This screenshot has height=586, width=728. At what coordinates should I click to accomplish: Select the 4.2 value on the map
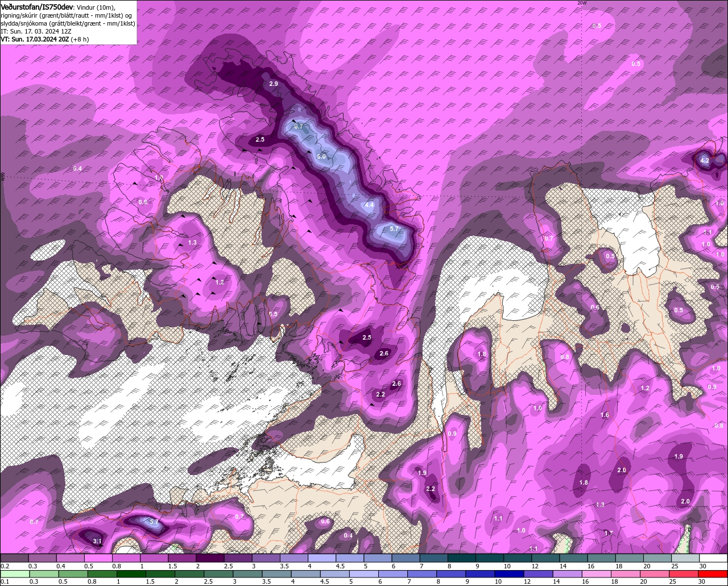[x=705, y=160]
